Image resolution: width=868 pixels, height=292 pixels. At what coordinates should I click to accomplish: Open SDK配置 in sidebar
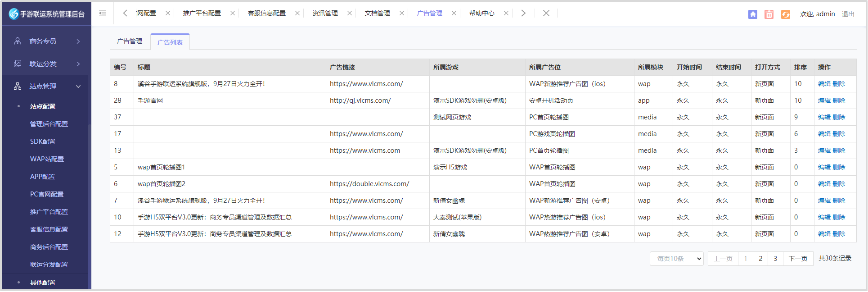(43, 141)
